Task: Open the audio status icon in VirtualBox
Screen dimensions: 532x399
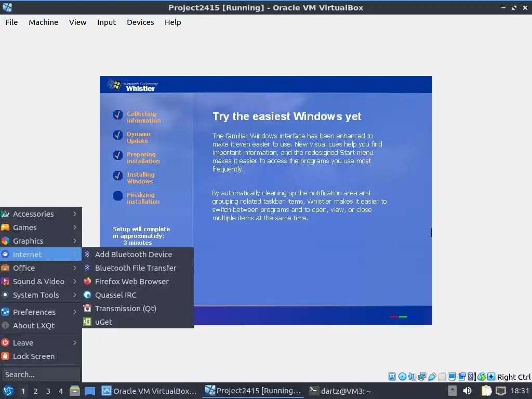Action: 412,377
